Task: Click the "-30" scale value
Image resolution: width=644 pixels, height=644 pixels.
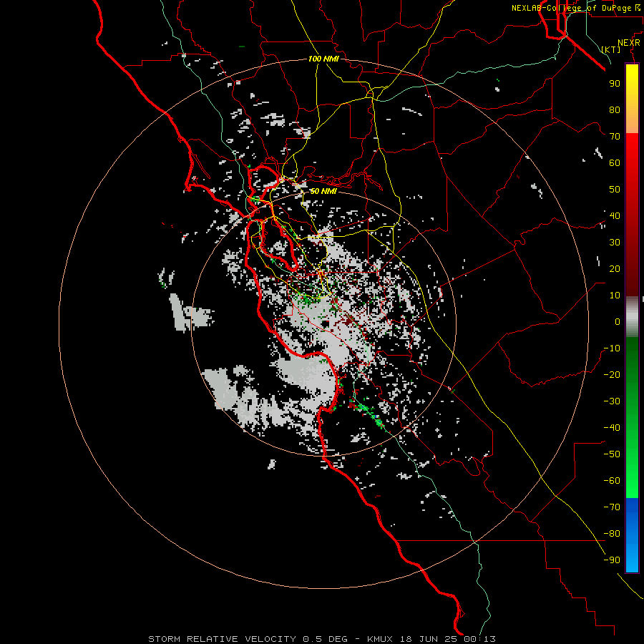Action: click(x=612, y=401)
